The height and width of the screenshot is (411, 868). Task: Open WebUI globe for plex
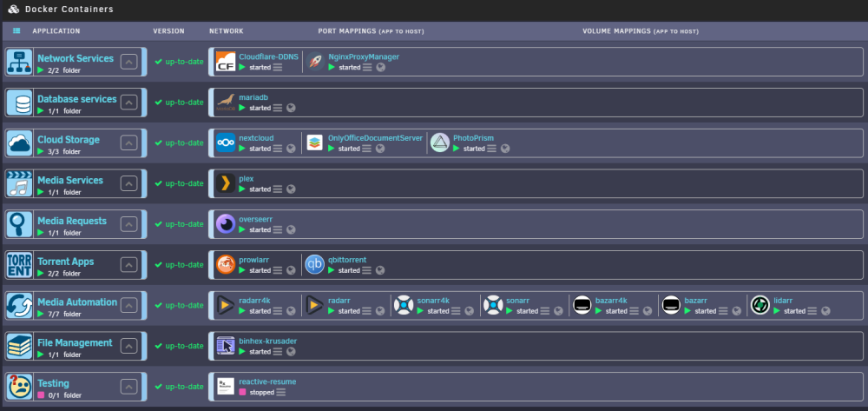291,189
